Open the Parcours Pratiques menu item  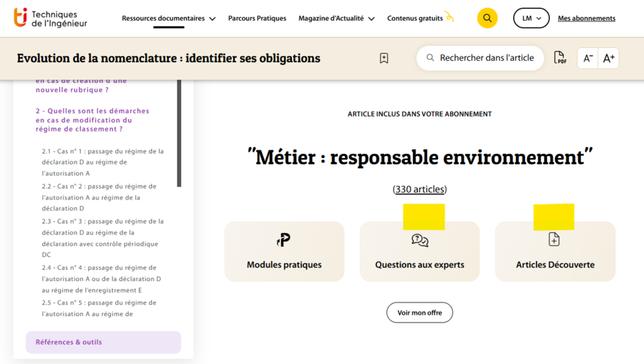click(x=257, y=19)
